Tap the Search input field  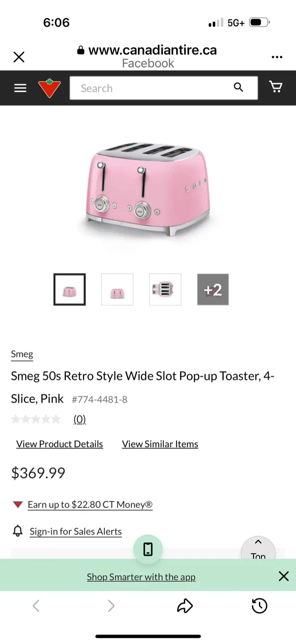tap(148, 88)
